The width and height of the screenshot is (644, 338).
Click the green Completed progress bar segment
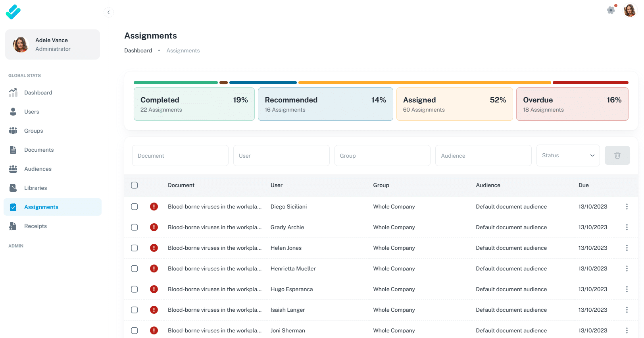point(176,83)
